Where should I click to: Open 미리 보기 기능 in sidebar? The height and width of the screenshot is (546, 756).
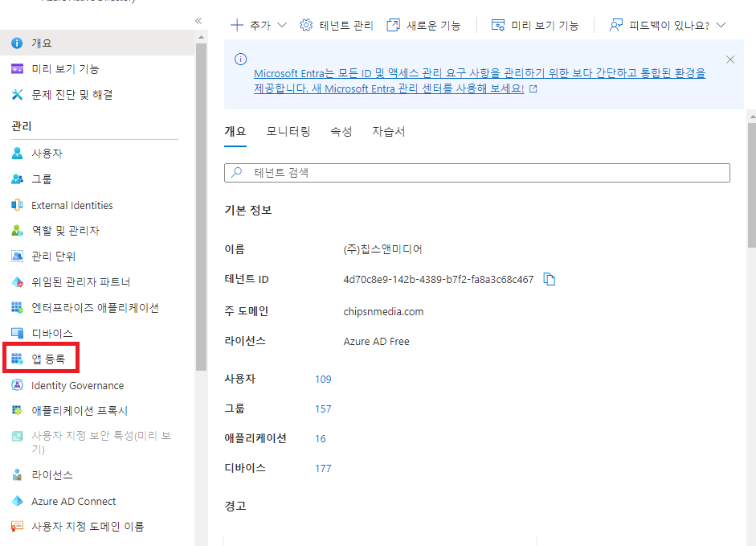tap(64, 69)
